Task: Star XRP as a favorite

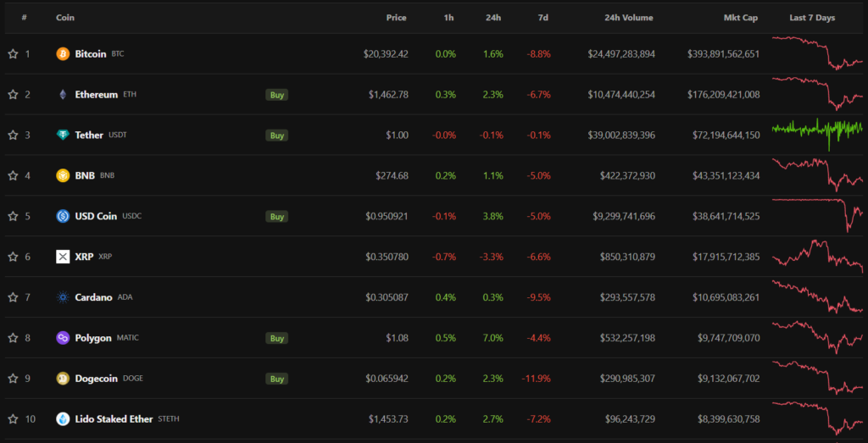Action: (13, 257)
